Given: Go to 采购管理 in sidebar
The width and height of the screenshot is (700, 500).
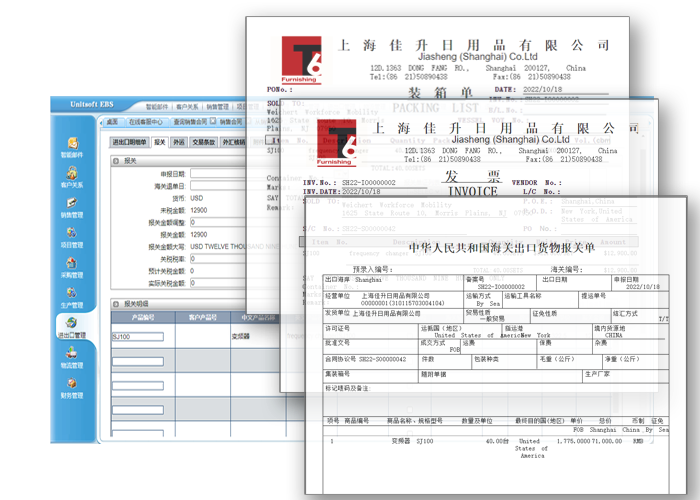Looking at the screenshot, I should tap(74, 264).
